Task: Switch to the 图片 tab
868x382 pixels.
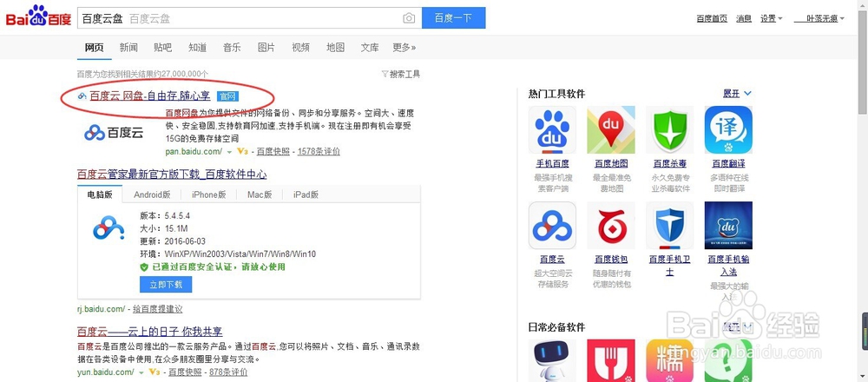Action: coord(266,47)
